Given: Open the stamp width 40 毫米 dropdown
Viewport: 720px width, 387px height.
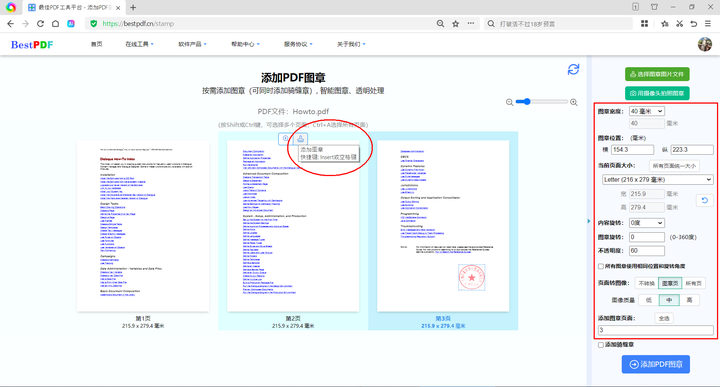Looking at the screenshot, I should [647, 111].
